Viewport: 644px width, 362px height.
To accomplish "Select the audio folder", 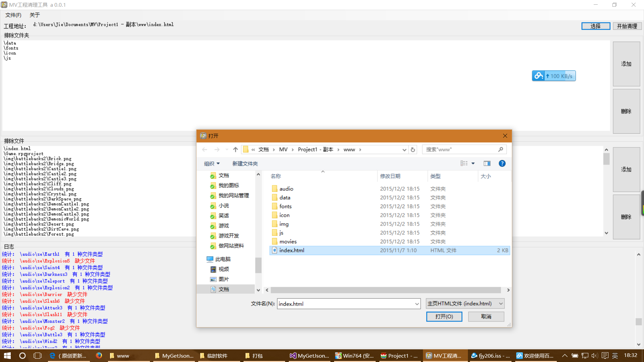I will coord(389,189).
